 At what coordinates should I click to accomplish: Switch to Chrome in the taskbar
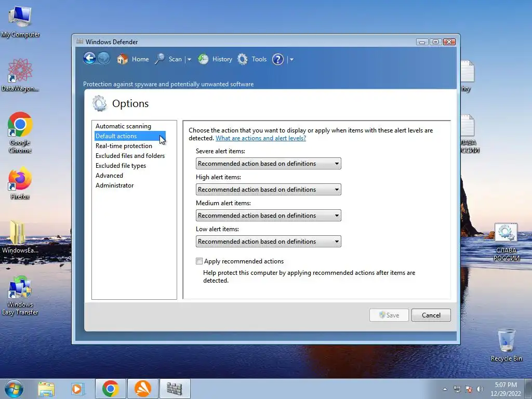click(110, 389)
